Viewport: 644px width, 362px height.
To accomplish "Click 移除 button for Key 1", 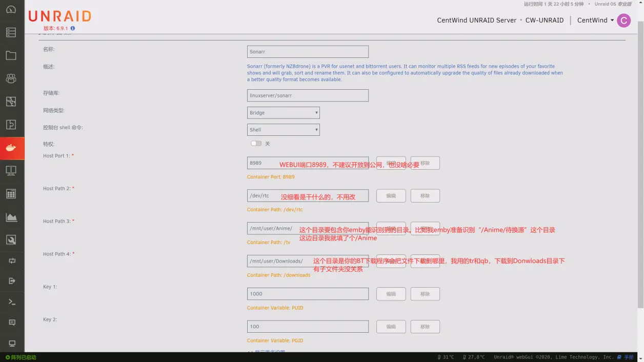I will pos(425,294).
